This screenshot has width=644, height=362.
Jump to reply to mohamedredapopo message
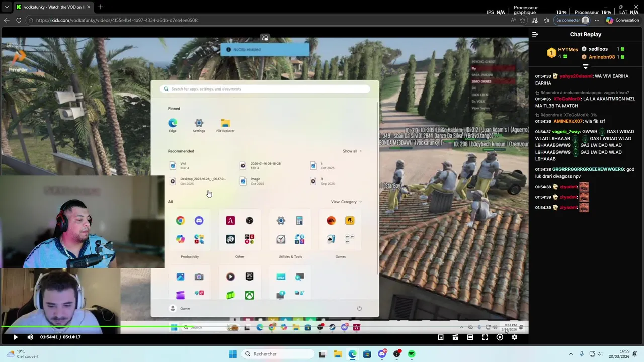(x=582, y=93)
